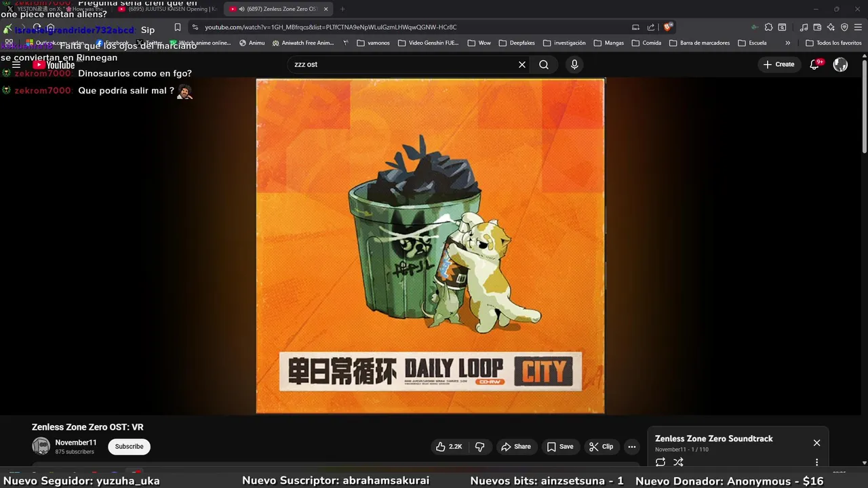
Task: Clear the 'zzz ost' search text
Action: click(x=522, y=64)
